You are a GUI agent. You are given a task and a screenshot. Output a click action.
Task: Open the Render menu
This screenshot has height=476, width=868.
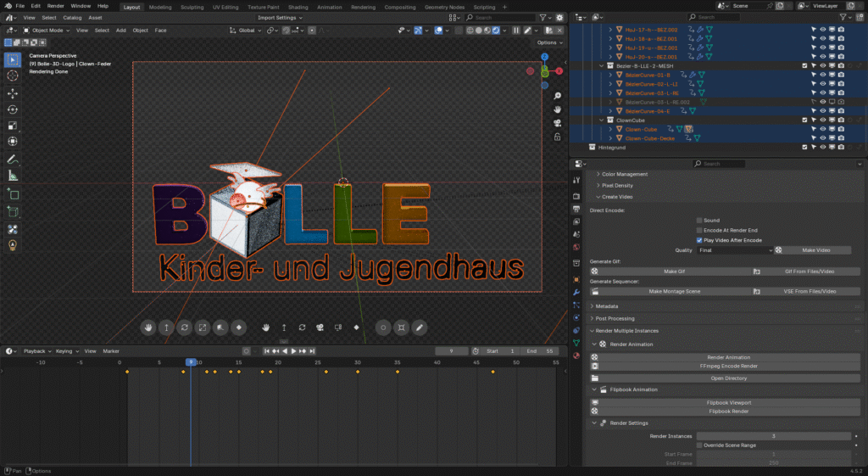coord(55,6)
